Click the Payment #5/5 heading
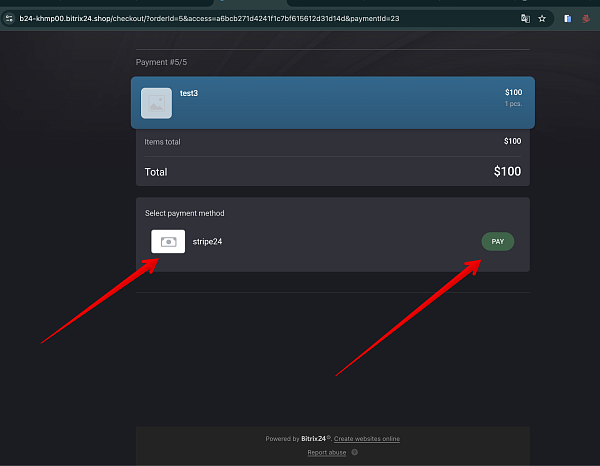Screen dimensions: 600x466 pos(161,62)
